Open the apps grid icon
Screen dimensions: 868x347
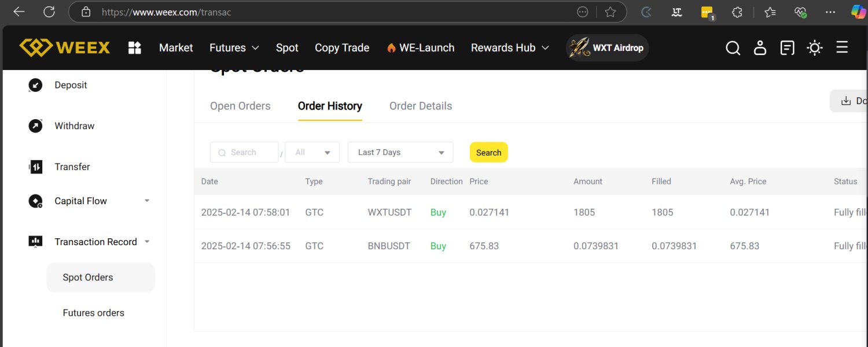pos(135,47)
